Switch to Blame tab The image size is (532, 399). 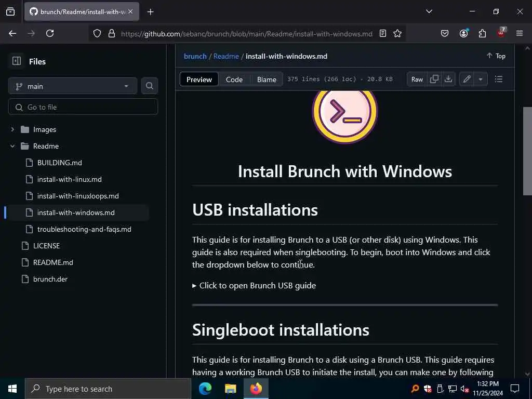pos(267,79)
